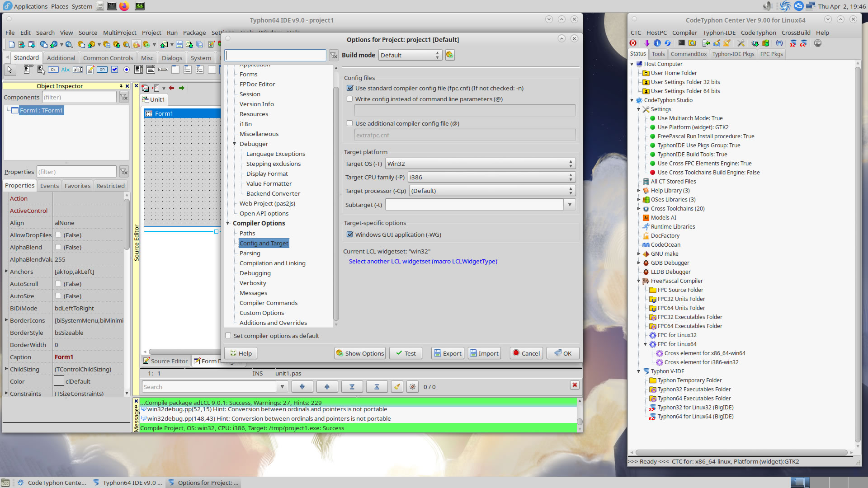Toggle Windows GUI application (-WG) checkbox

point(350,235)
